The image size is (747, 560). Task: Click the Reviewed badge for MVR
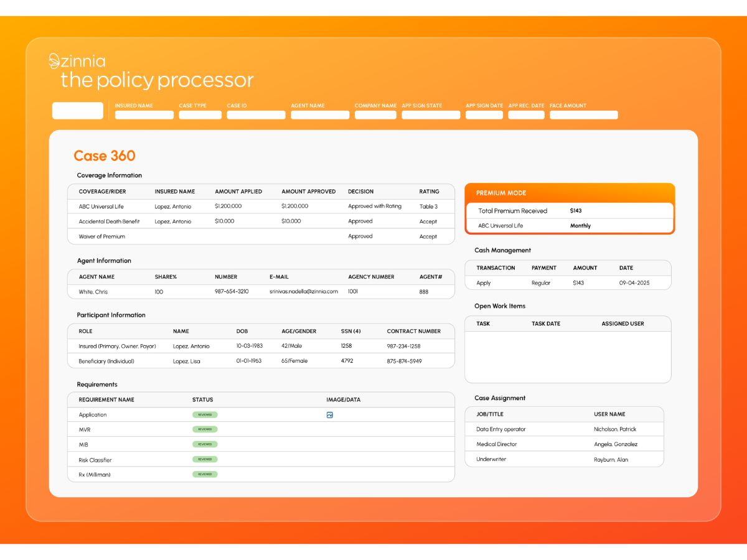[205, 429]
